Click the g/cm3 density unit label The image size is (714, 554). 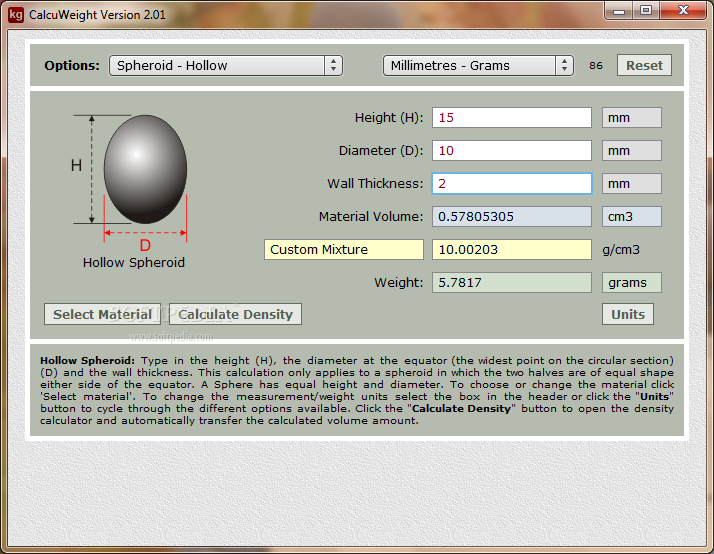coord(621,250)
